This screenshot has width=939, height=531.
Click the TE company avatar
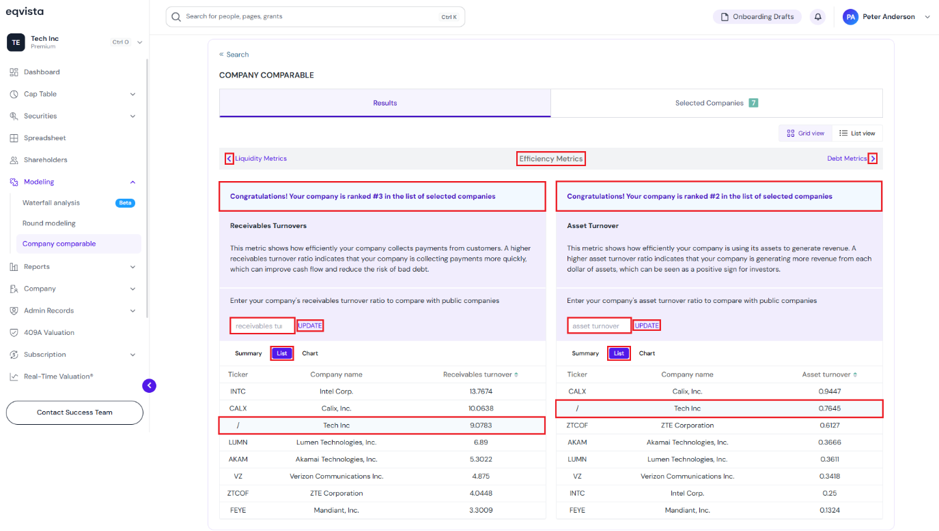tap(16, 42)
